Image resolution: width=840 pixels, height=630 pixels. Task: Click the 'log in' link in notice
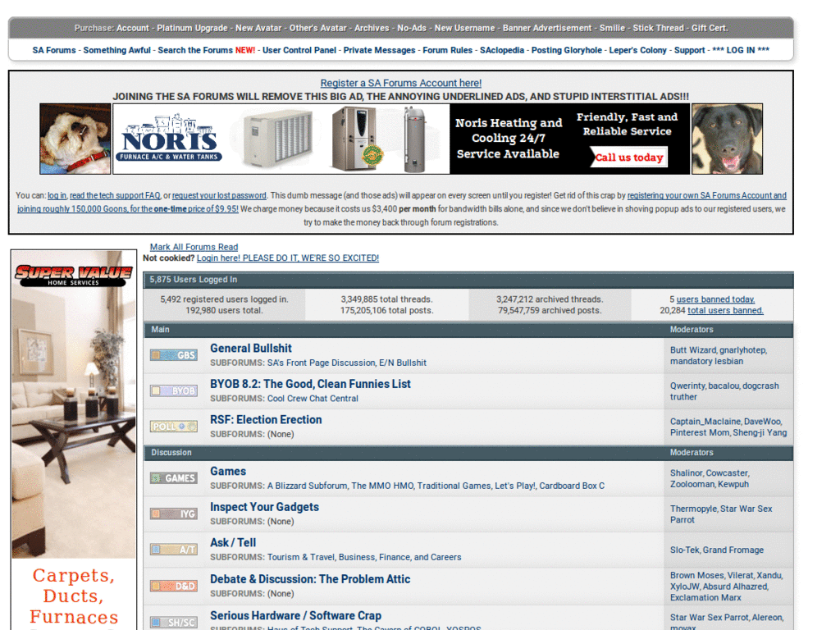[x=57, y=195]
